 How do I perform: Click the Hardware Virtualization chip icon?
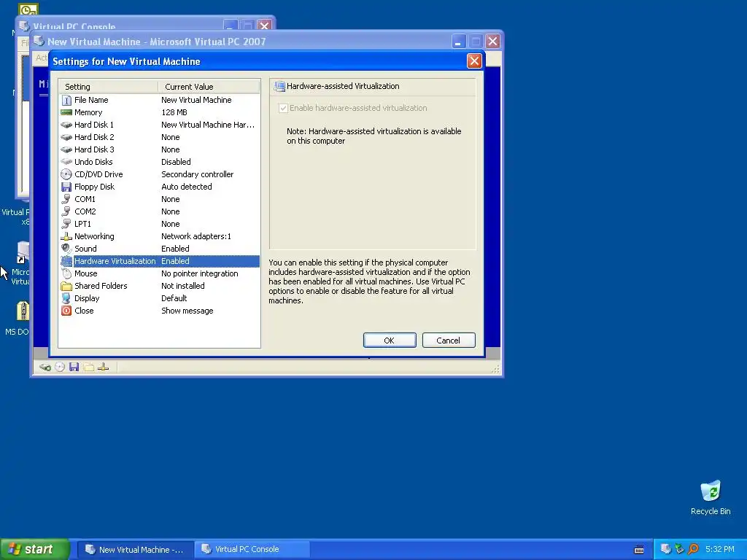[66, 261]
